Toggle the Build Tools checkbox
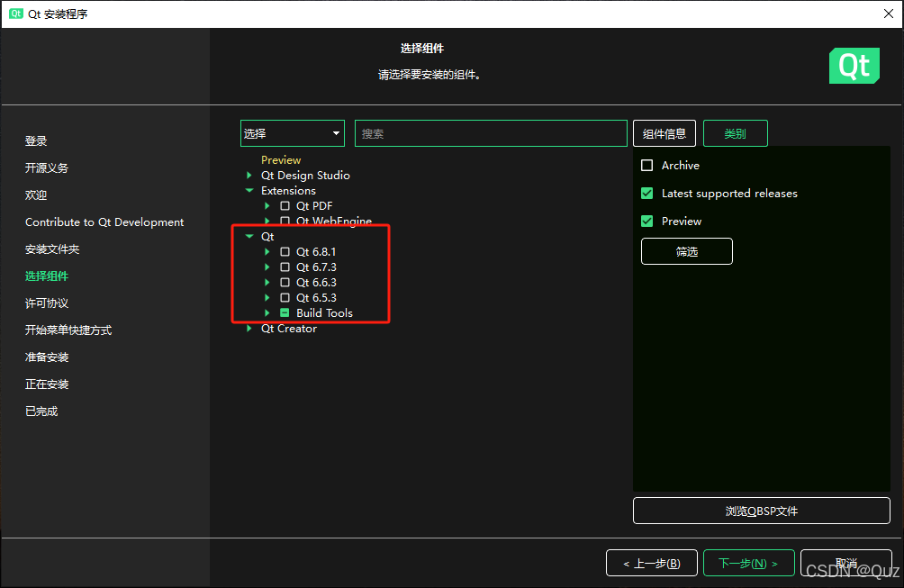This screenshot has width=904, height=588. pos(285,312)
